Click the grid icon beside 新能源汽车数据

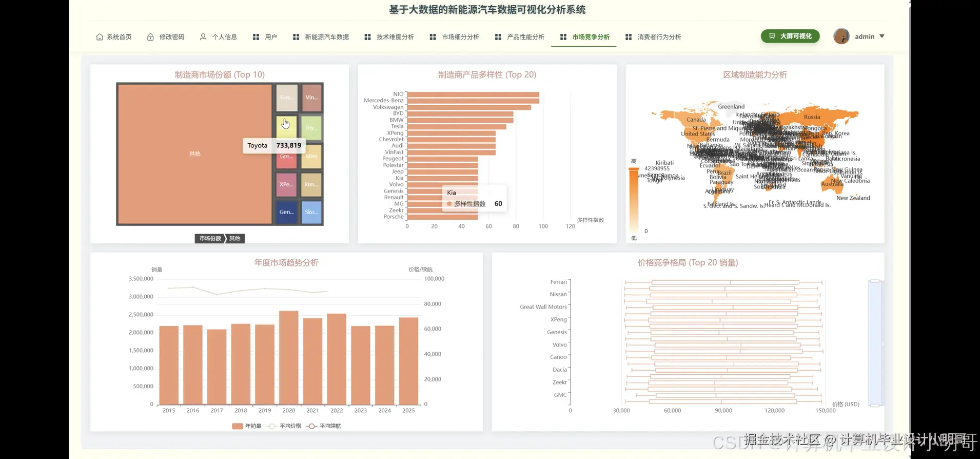pyautogui.click(x=296, y=37)
